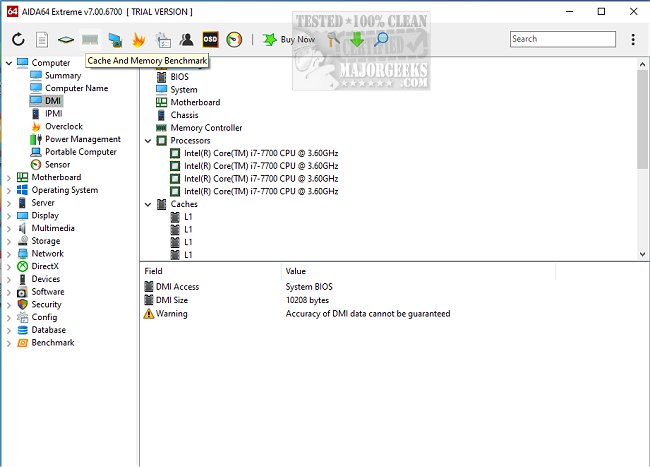Image resolution: width=650 pixels, height=467 pixels.
Task: Click the DirectX Xbox icon in sidebar
Action: (22, 266)
